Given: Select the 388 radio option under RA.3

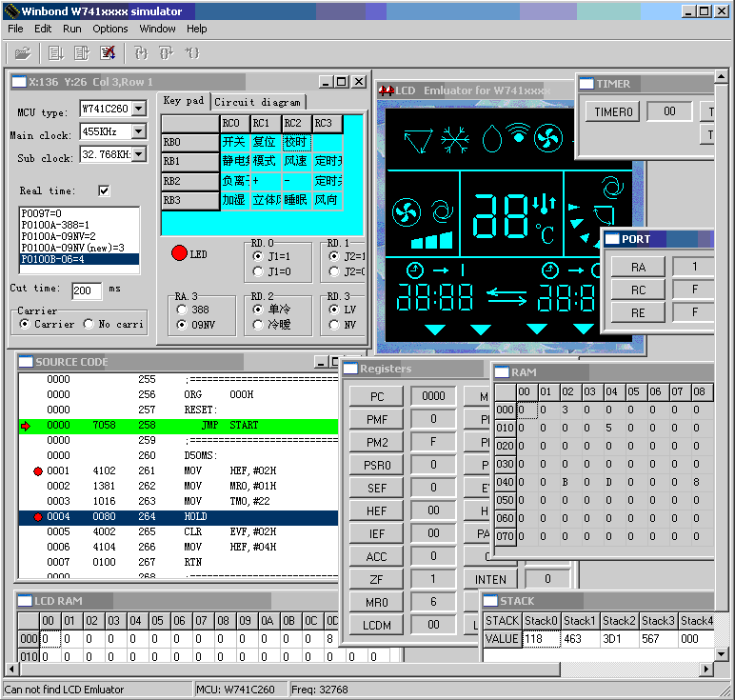Looking at the screenshot, I should [x=182, y=310].
